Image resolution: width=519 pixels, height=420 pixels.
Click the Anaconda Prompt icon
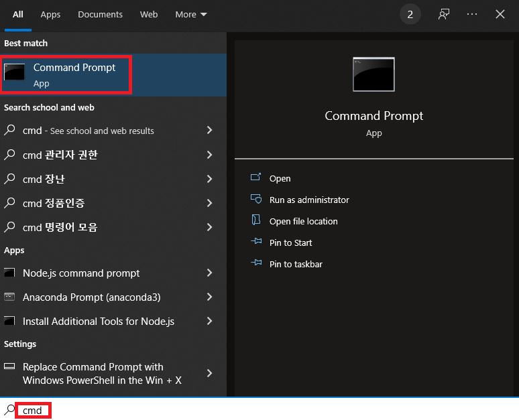(x=9, y=297)
